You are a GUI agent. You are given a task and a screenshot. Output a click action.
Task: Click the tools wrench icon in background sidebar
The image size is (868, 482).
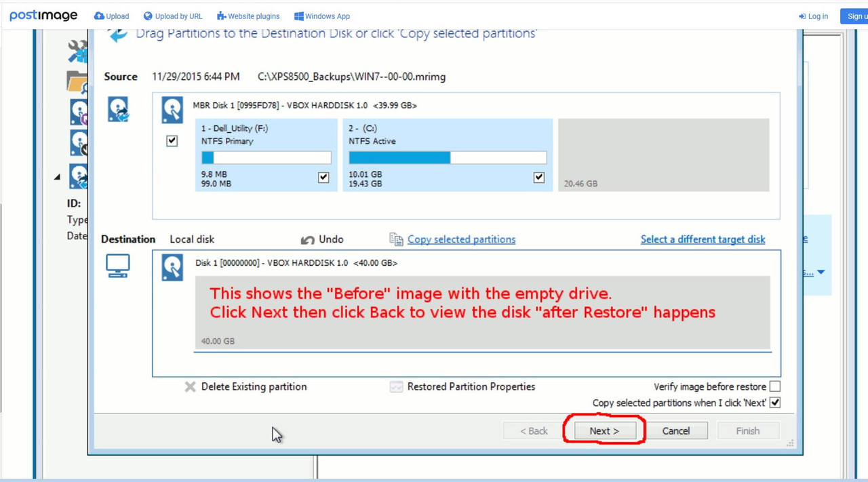[x=78, y=52]
